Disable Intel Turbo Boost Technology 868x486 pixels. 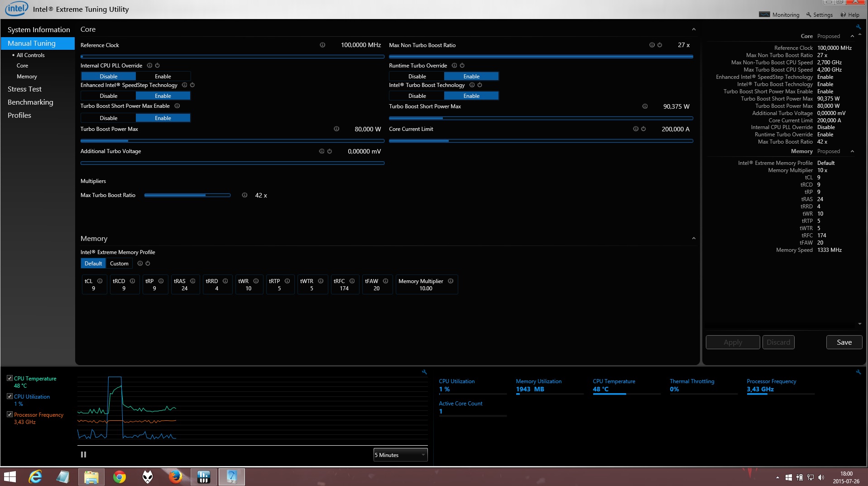(x=417, y=96)
